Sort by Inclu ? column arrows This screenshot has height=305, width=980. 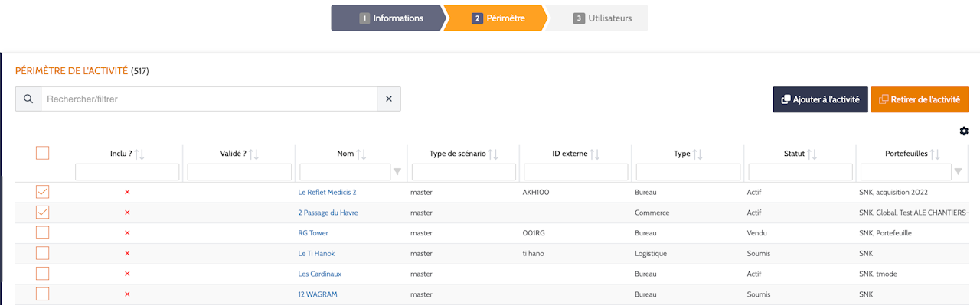tap(139, 154)
